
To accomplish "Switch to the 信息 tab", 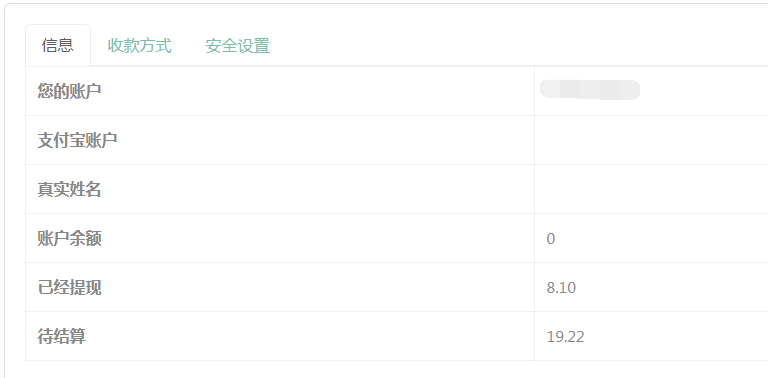I will click(x=58, y=45).
